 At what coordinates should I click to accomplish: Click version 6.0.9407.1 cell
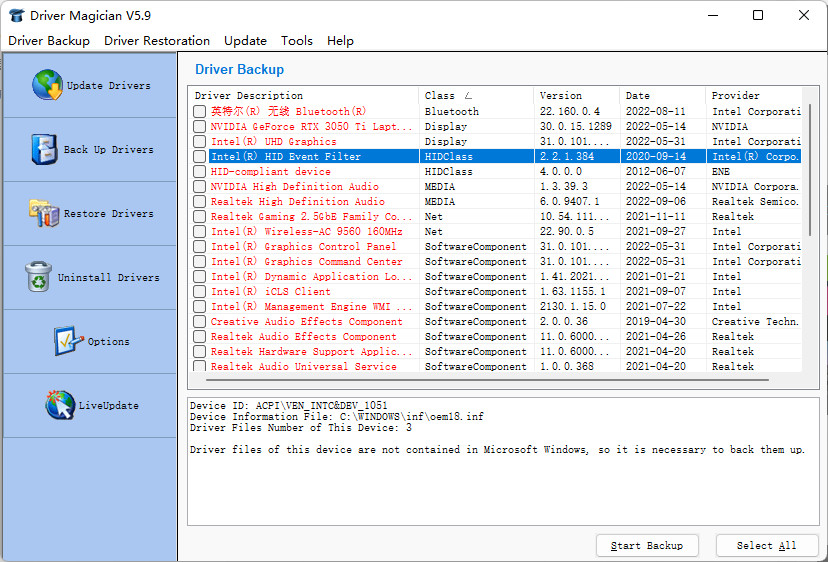(x=569, y=202)
